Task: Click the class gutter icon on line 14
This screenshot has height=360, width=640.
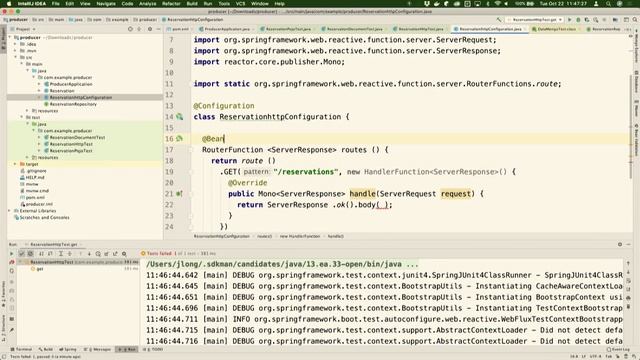Action: coord(179,117)
